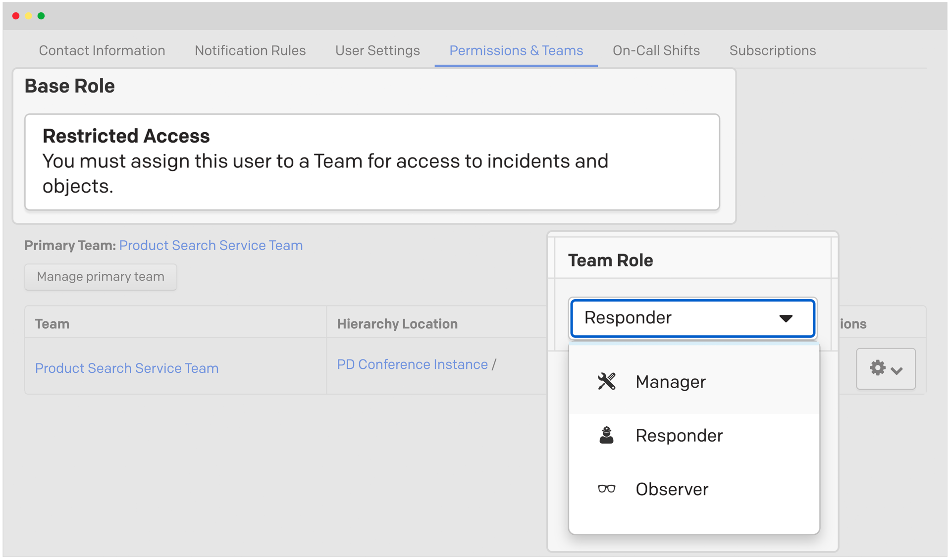Click the Observer glasses icon
The image size is (951, 560).
click(x=606, y=489)
